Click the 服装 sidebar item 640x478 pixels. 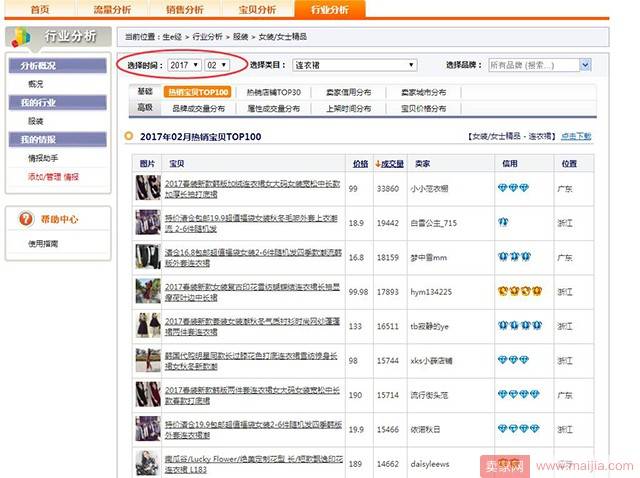tap(36, 121)
